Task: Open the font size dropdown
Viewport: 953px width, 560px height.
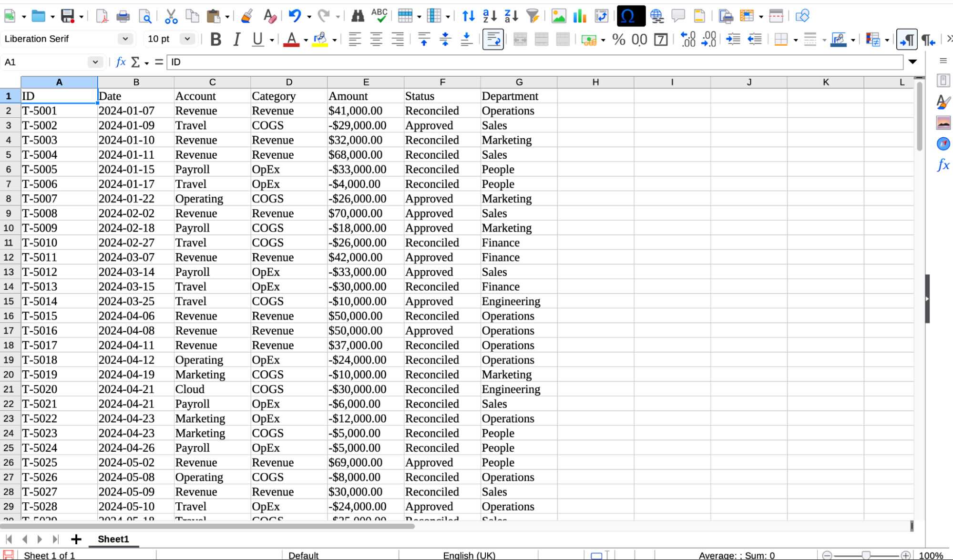Action: tap(187, 39)
